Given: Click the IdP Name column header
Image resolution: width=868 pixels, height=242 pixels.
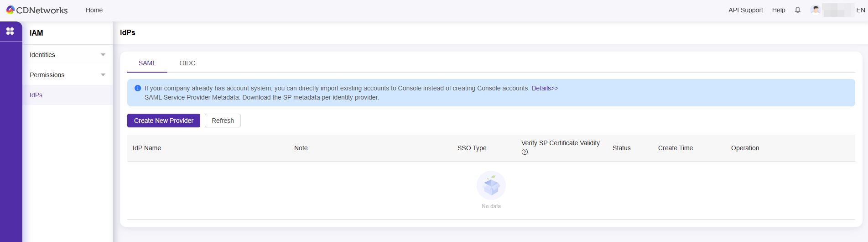Looking at the screenshot, I should pyautogui.click(x=147, y=148).
